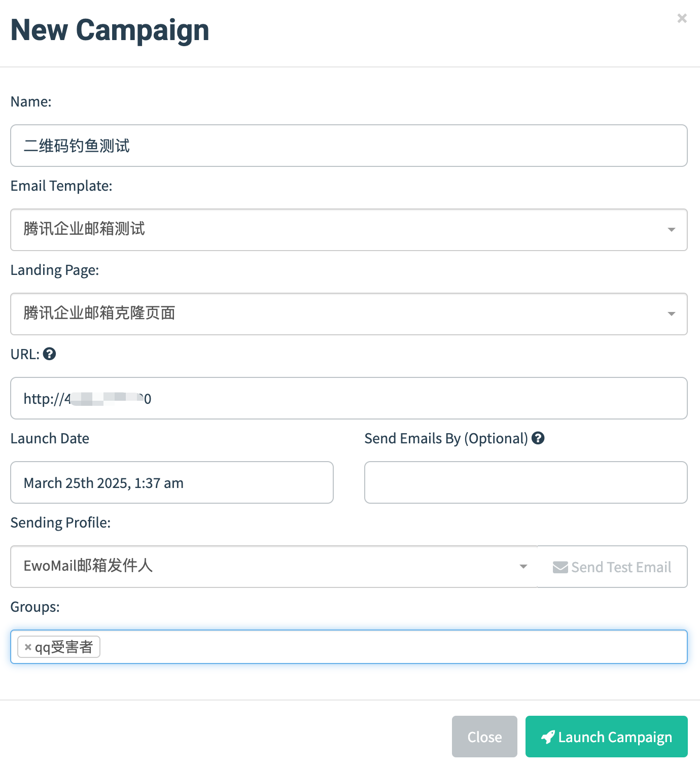Close the New Campaign dialog with the X icon
This screenshot has height=768, width=700.
coord(682,19)
